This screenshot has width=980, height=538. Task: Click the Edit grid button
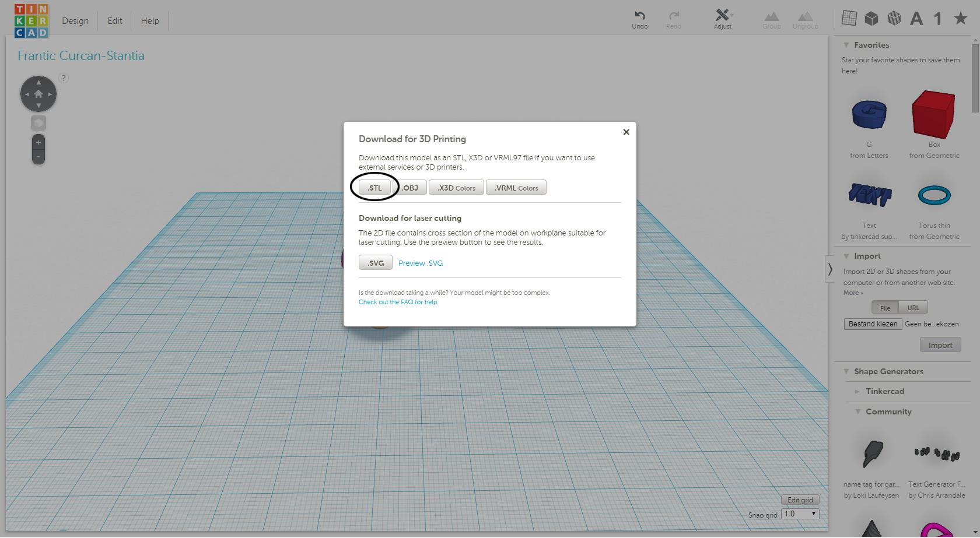800,500
